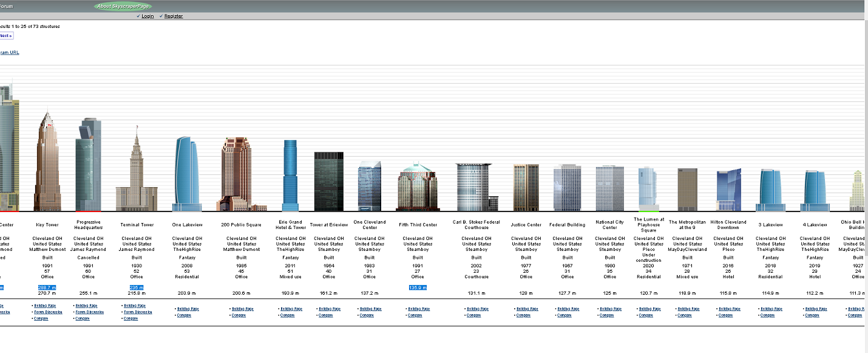Select the highlighted 288.7 m Key Tower height
The height and width of the screenshot is (353, 868).
[47, 287]
